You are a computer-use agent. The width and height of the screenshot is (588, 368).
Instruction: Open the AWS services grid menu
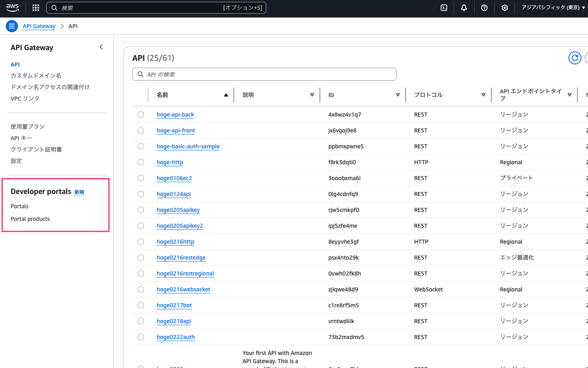36,8
